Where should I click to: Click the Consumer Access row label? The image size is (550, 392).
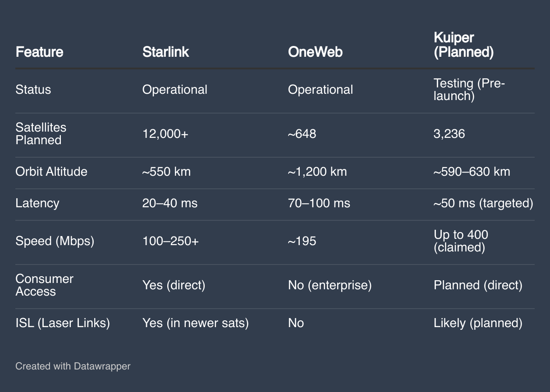[44, 285]
